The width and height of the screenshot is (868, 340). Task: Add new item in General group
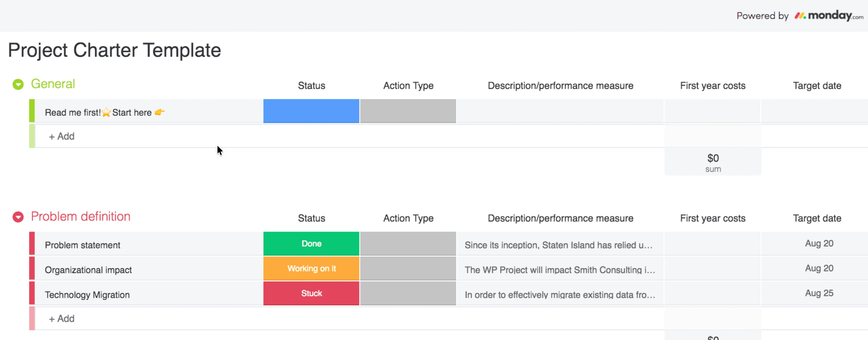pyautogui.click(x=62, y=136)
